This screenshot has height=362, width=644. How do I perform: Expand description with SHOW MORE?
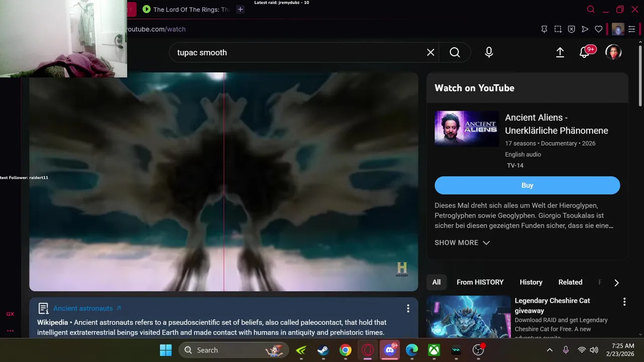462,242
